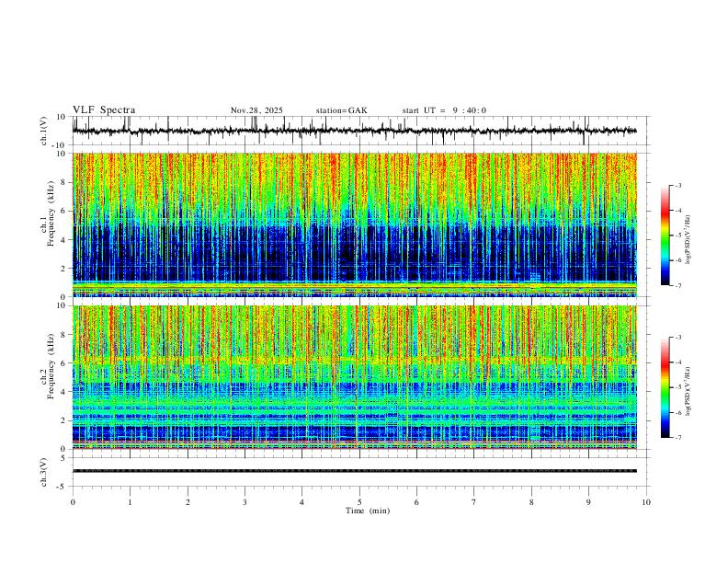Click the time axis tick label "9"
The image size is (728, 563).
point(588,502)
